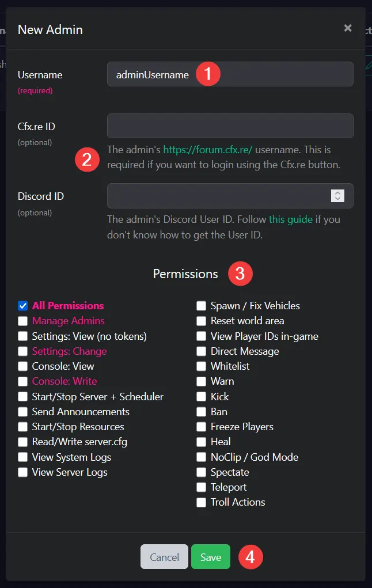This screenshot has width=372, height=588.
Task: Close the New Admin dialog
Action: point(348,28)
